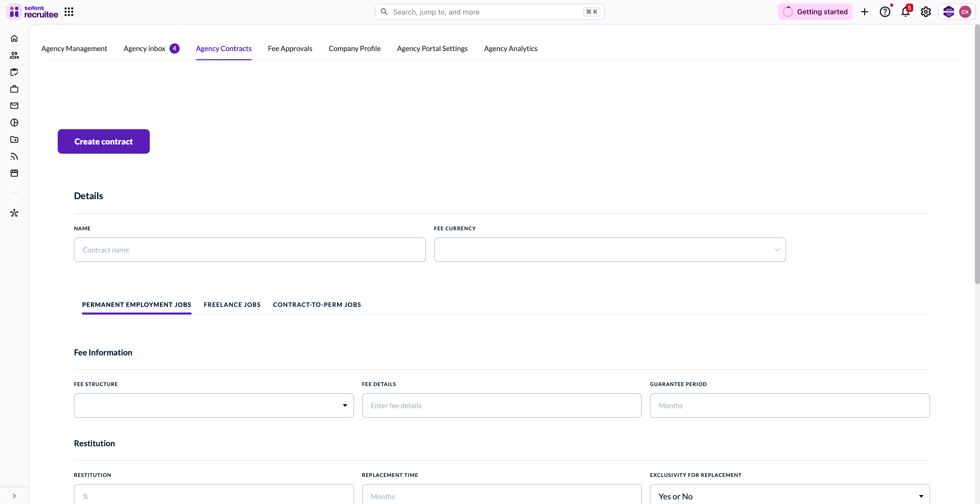Open the apps grid menu
This screenshot has width=980, height=504.
tap(69, 12)
